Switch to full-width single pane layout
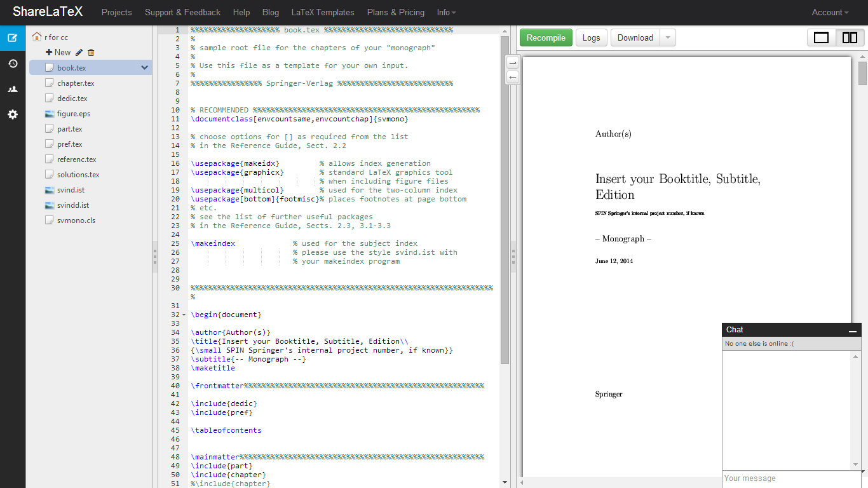Viewport: 868px width, 488px height. 821,38
